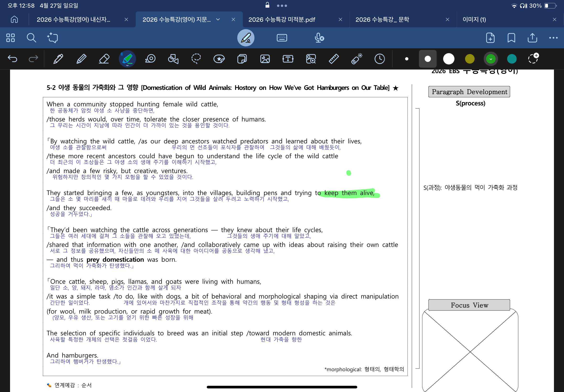This screenshot has height=392, width=564.
Task: Select the zoom image capture tool
Action: pyautogui.click(x=311, y=59)
